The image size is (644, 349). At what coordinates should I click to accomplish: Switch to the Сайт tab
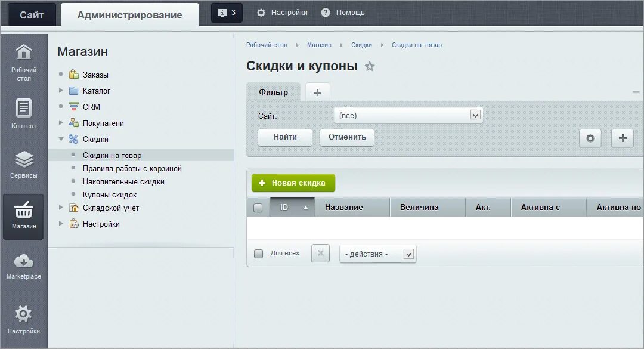click(x=32, y=15)
